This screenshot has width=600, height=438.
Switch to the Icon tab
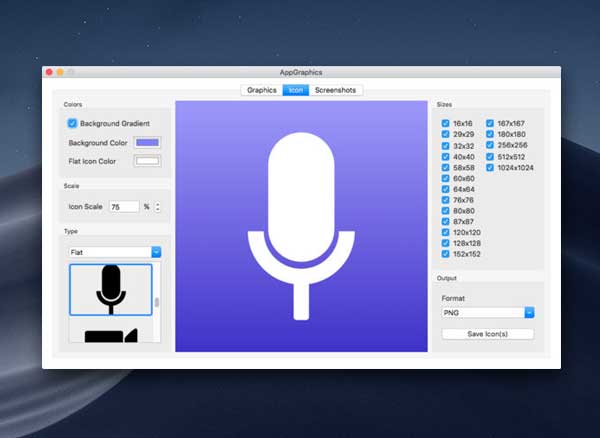(x=295, y=90)
